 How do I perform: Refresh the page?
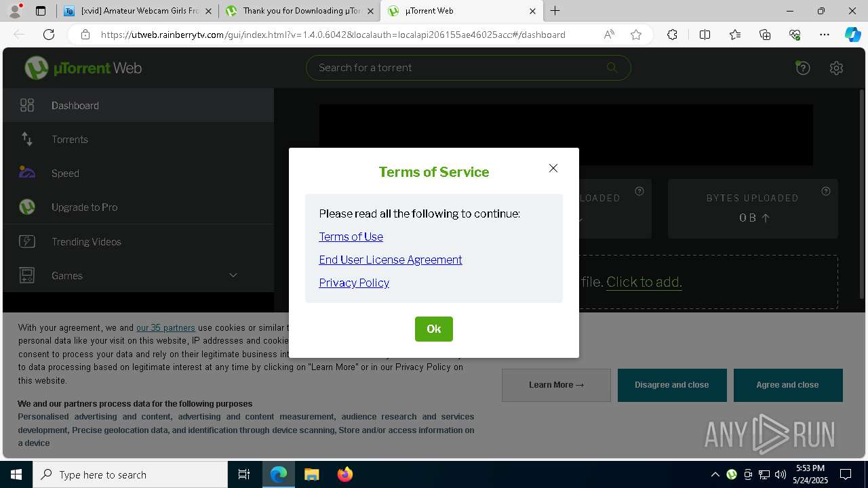(x=49, y=35)
